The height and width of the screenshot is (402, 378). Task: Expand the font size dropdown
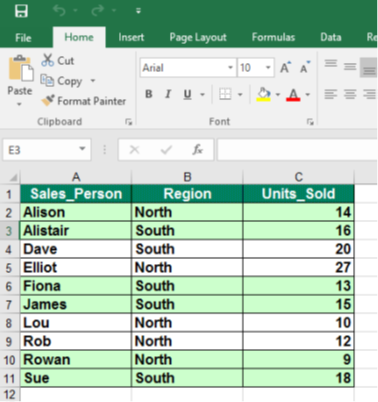268,68
